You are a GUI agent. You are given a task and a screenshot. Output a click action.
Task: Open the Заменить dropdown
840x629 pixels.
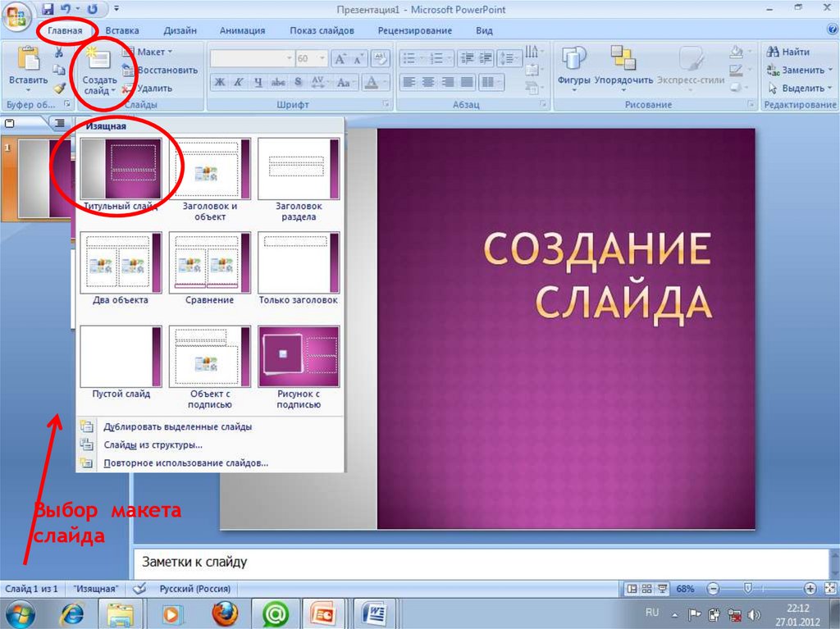click(796, 70)
